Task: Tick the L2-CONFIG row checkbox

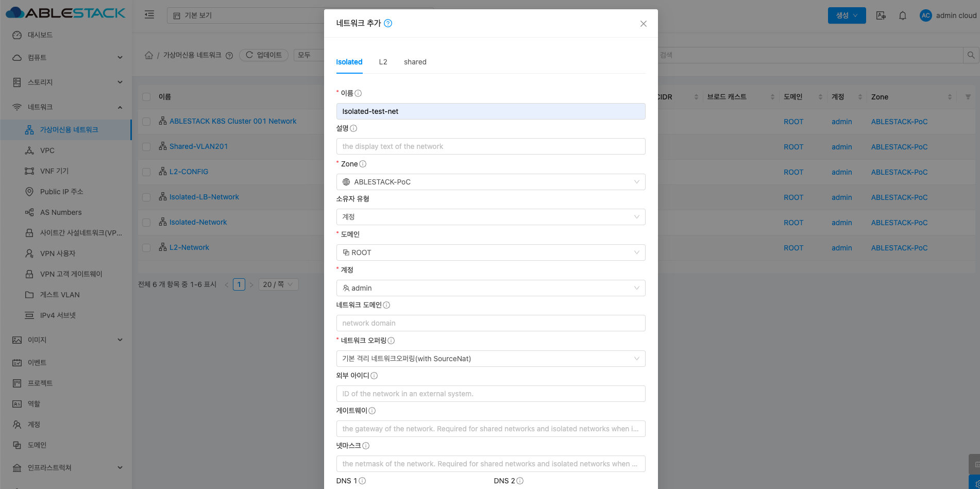Action: coord(146,172)
